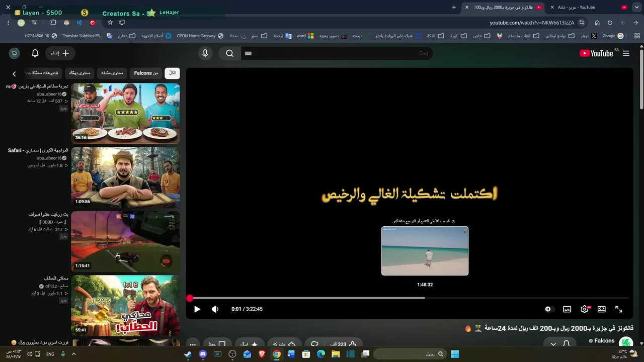
Task: Select the 'محتوى يهمّك' filter chip
Action: (79, 73)
